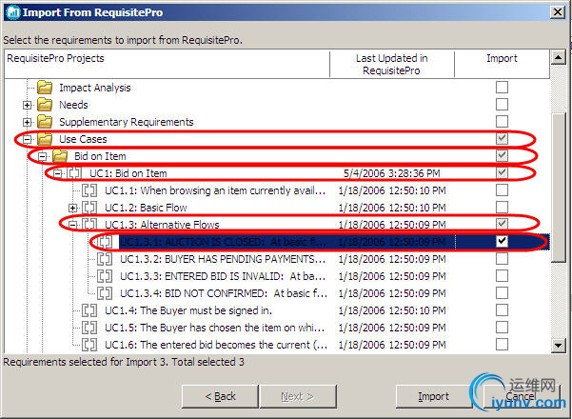The height and width of the screenshot is (419, 572).
Task: Select UC1.6: The entered bid becomes row
Action: [x=216, y=345]
